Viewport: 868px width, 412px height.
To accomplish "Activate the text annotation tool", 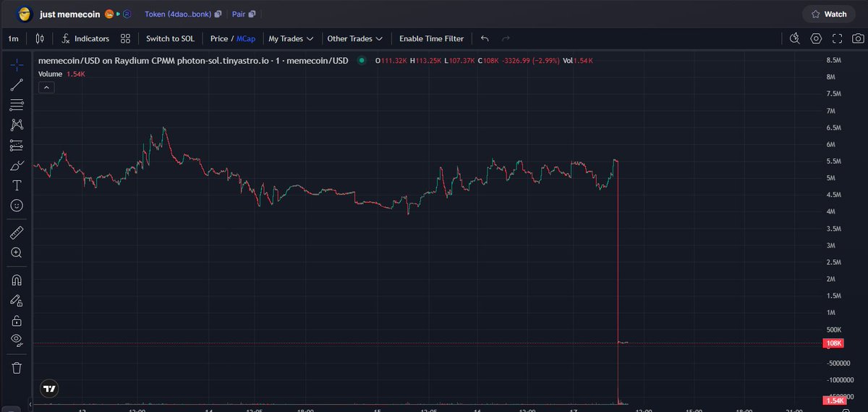I will pyautogui.click(x=17, y=185).
